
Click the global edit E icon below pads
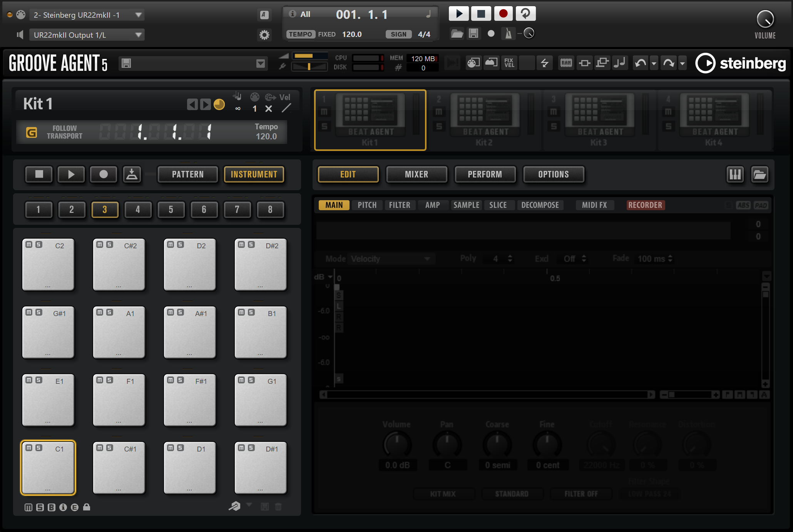pos(75,507)
